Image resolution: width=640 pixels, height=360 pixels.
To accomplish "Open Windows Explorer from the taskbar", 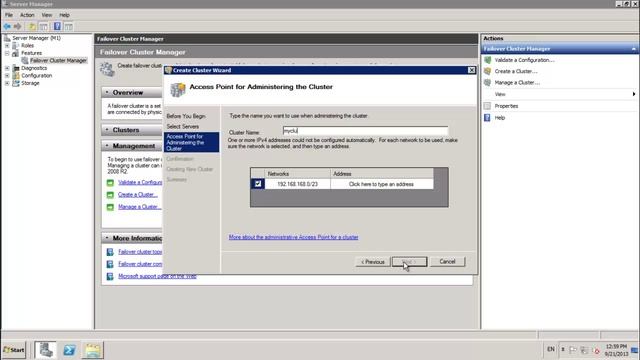I will pos(93,350).
